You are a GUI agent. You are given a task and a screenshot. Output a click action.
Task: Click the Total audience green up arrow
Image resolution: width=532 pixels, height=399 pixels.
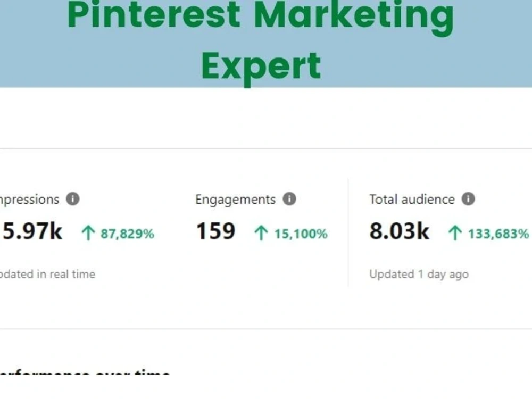[x=455, y=234]
